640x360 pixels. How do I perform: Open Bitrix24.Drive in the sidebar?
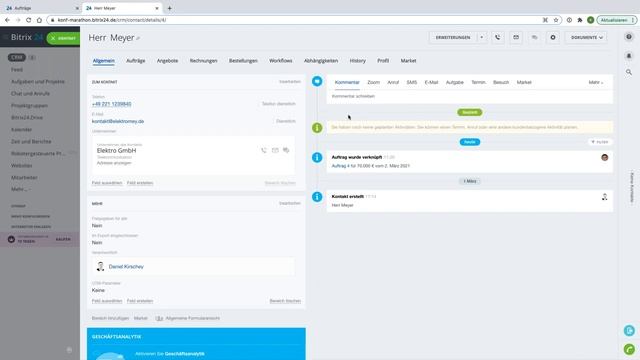(x=27, y=118)
